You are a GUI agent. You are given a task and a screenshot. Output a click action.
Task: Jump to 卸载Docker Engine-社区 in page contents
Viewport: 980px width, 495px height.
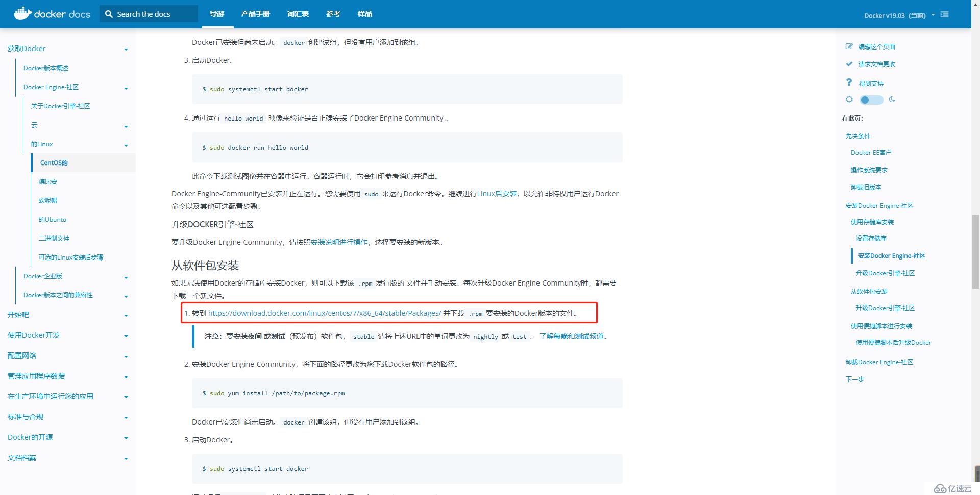[879, 362]
